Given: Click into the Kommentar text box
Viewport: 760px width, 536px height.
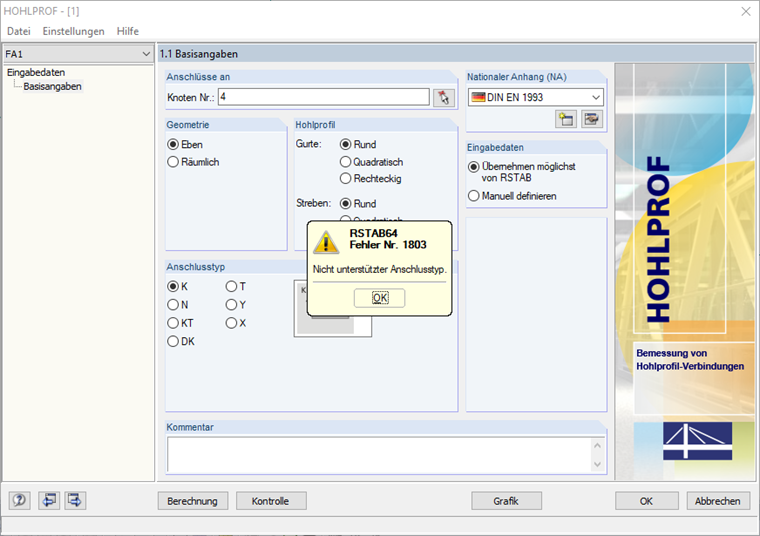Looking at the screenshot, I should point(379,455).
